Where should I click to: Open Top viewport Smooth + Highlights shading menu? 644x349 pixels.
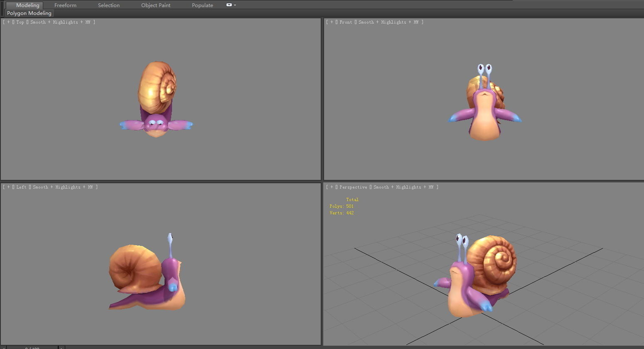click(60, 22)
